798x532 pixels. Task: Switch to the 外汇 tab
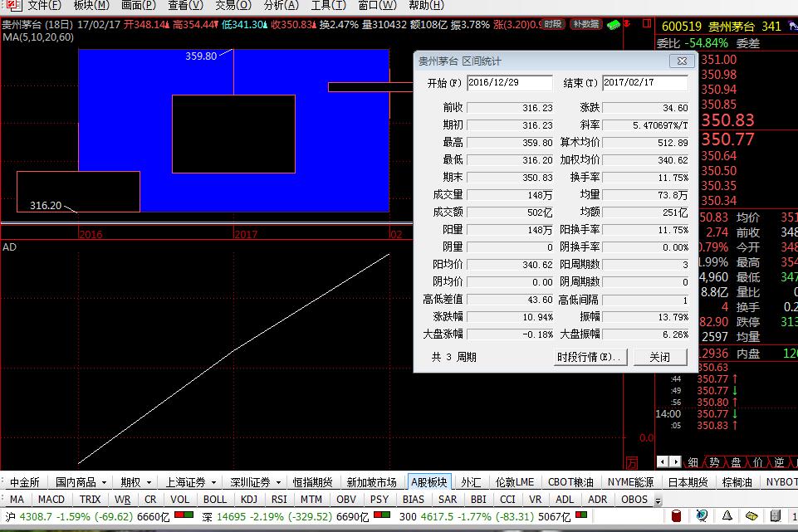point(471,481)
